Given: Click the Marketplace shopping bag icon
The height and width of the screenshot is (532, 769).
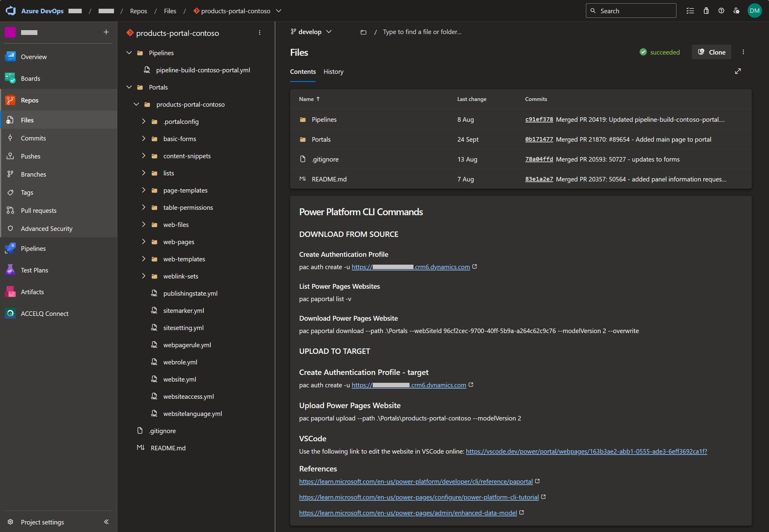Looking at the screenshot, I should click(x=706, y=11).
